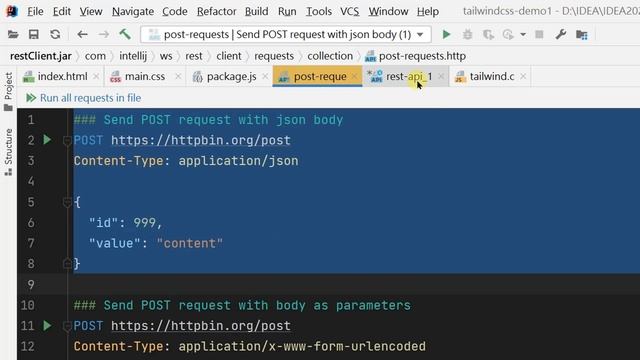Collapse the request fold on line 2
This screenshot has height=360, width=640.
tap(67, 141)
